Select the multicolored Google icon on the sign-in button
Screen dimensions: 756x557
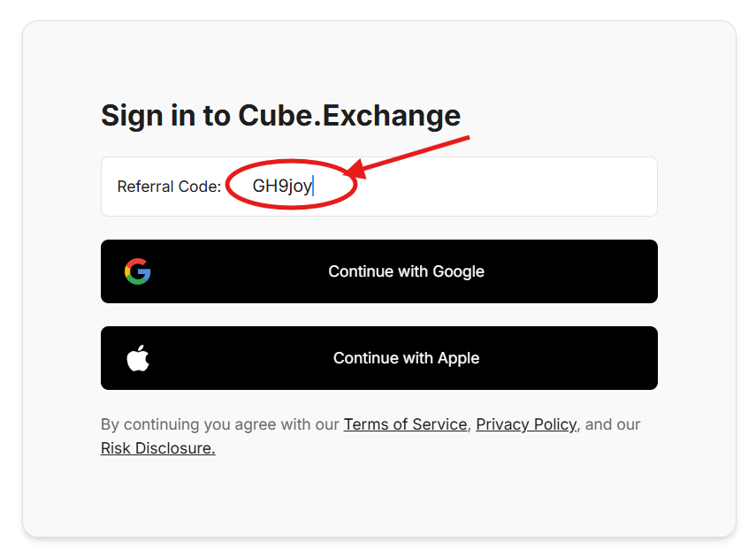[138, 271]
